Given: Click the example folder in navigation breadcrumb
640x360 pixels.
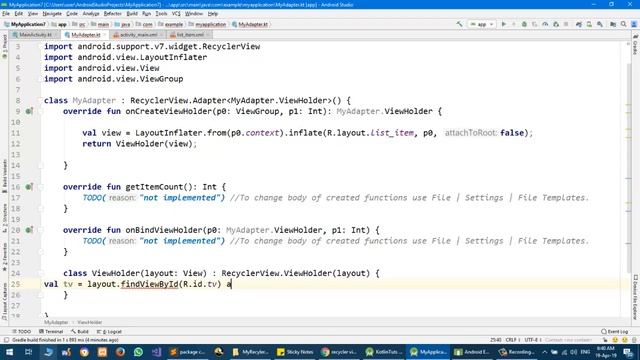Looking at the screenshot, I should tap(171, 24).
